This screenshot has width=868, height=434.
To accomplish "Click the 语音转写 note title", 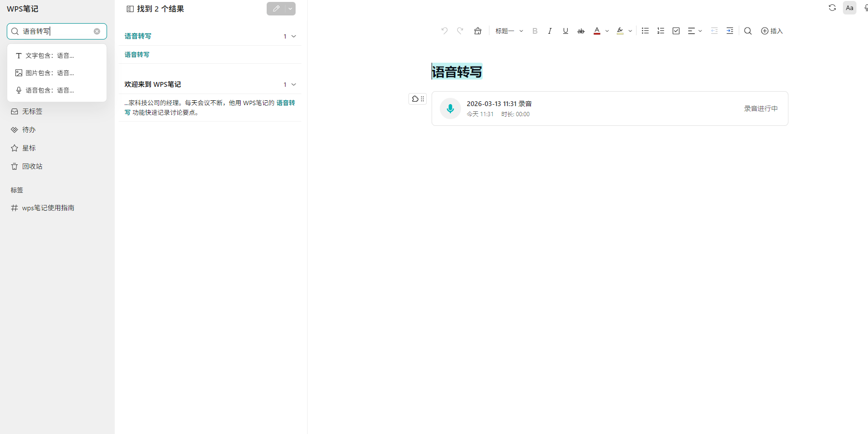I will tap(457, 72).
